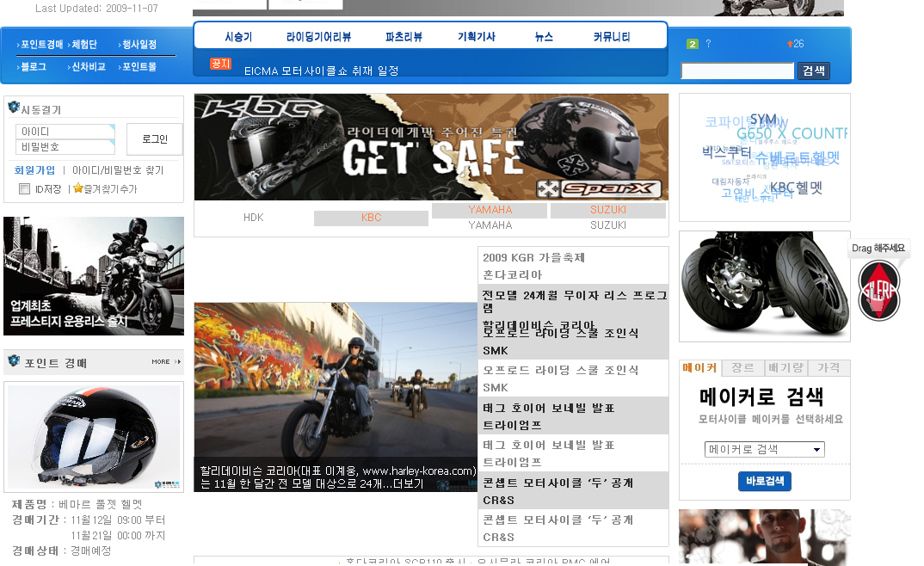Click the 즐겨찾기추가 star icon
This screenshot has width=924, height=566.
(x=77, y=188)
